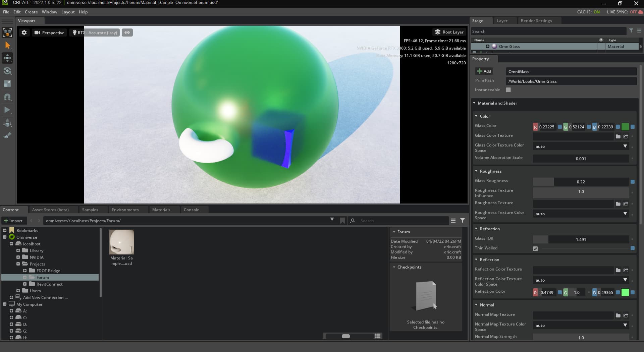The width and height of the screenshot is (644, 352).
Task: Uncheck the Thin Walled checkbox
Action: (x=535, y=249)
